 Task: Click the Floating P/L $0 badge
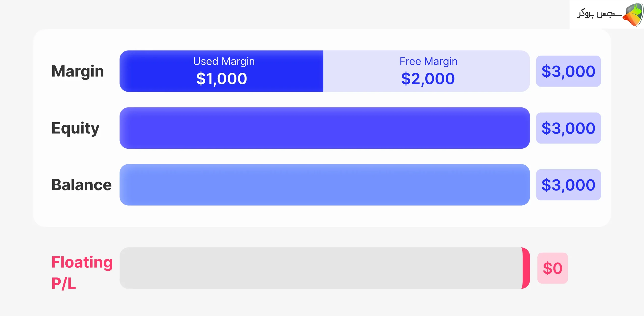(x=552, y=268)
